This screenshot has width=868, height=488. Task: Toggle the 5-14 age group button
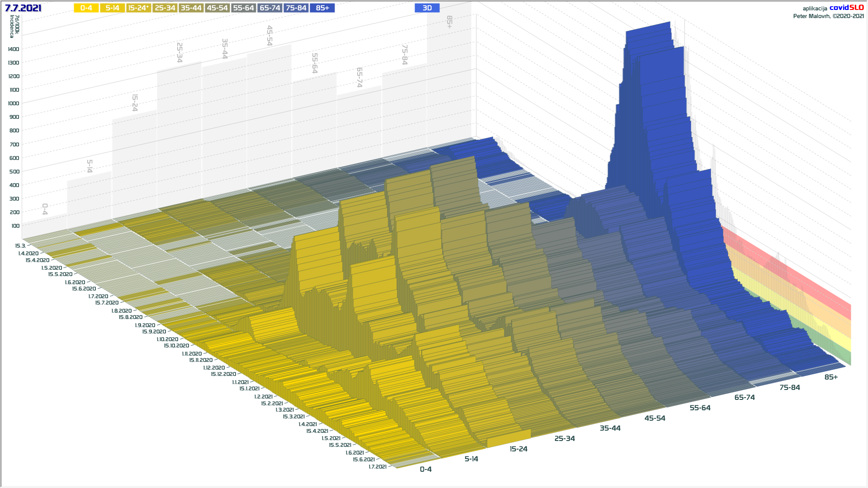112,8
